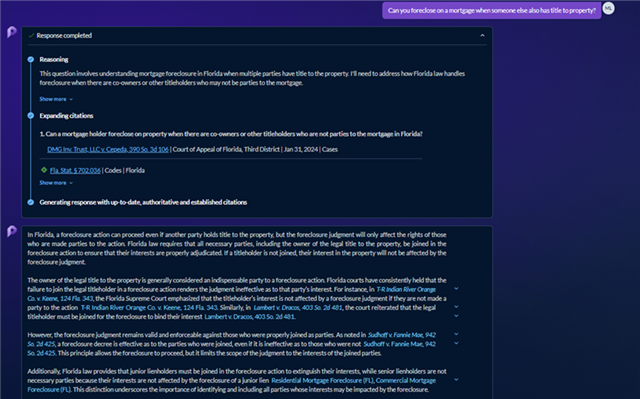Click the green check next to Response completed
This screenshot has width=640, height=399.
[x=31, y=35]
